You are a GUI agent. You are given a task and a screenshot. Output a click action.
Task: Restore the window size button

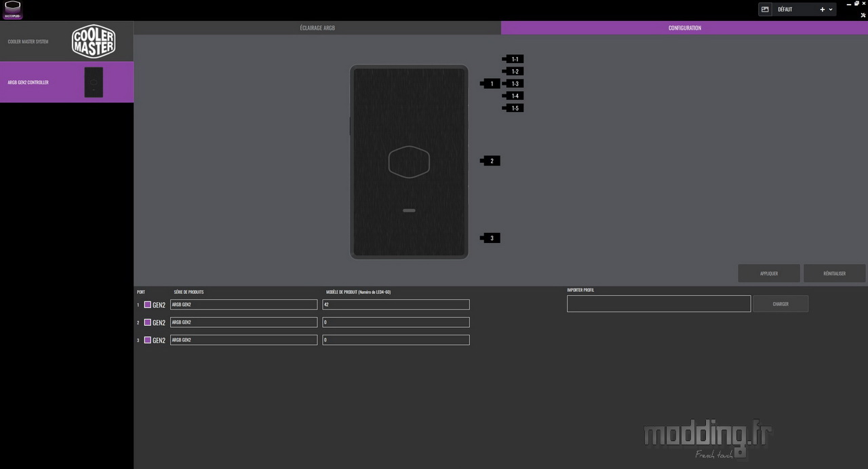click(x=856, y=3)
